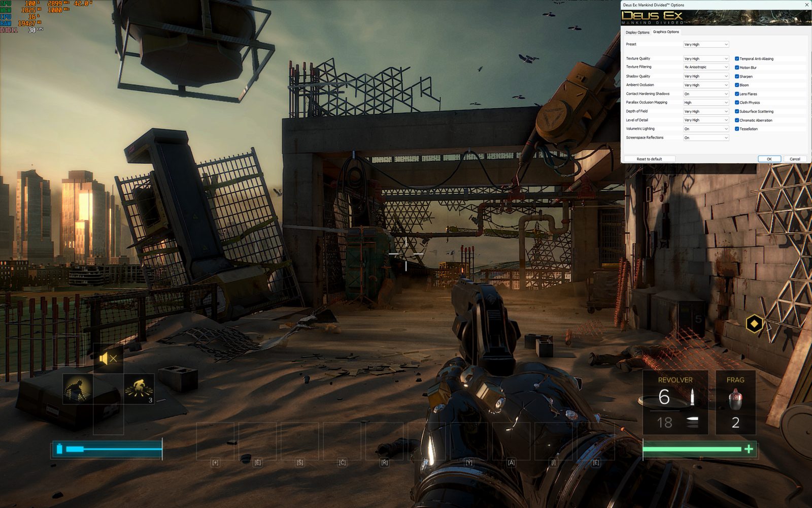This screenshot has height=508, width=812.
Task: Click the Volumetric Lighting label
Action: click(640, 129)
